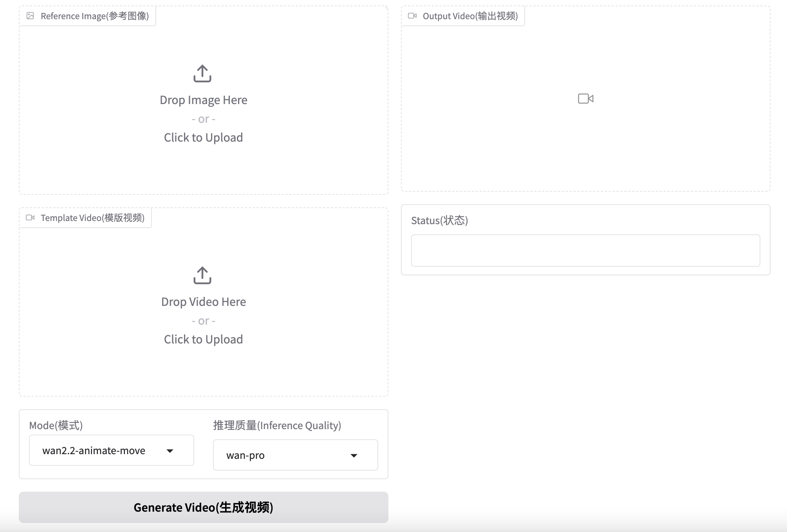Click the Output Video label camera icon
Image resolution: width=787 pixels, height=532 pixels.
pyautogui.click(x=412, y=16)
